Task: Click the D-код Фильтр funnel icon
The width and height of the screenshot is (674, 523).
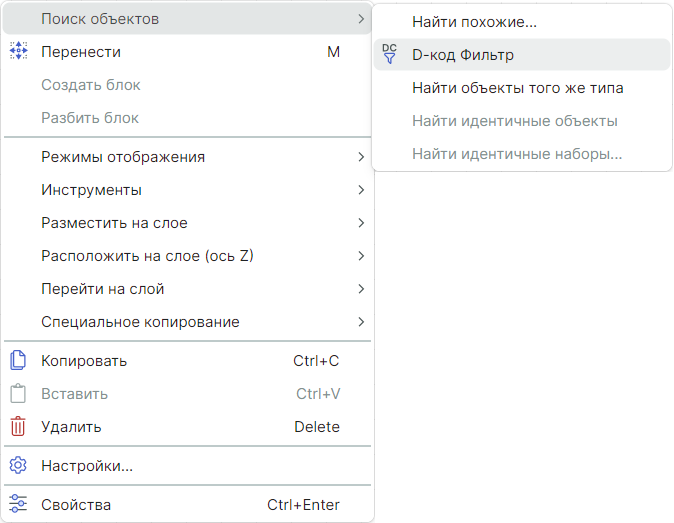Action: tap(390, 55)
